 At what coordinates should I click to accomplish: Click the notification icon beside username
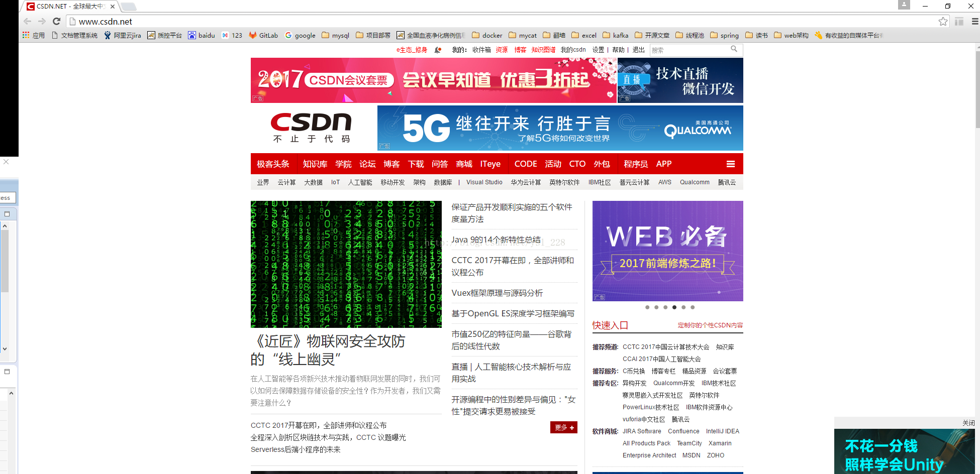(x=438, y=50)
